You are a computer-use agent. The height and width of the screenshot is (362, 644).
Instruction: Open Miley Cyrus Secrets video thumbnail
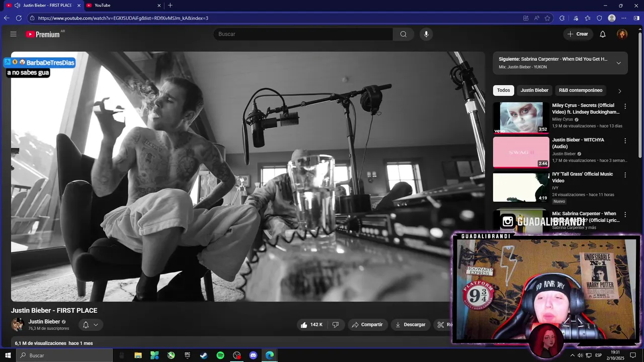click(x=521, y=118)
